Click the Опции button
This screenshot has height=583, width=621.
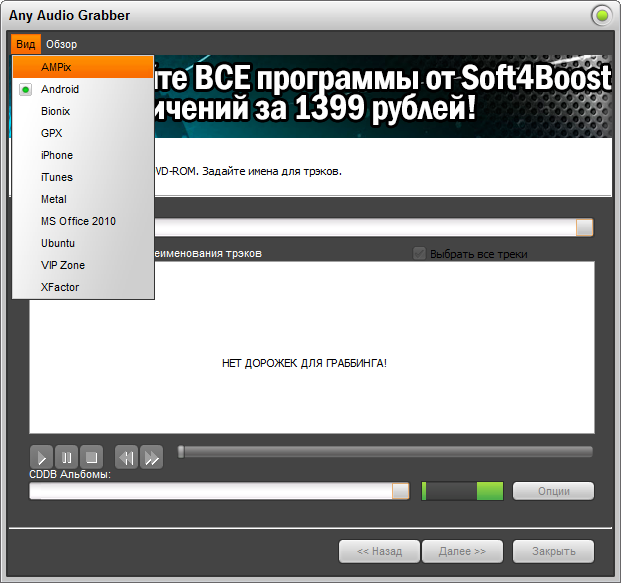click(x=553, y=491)
